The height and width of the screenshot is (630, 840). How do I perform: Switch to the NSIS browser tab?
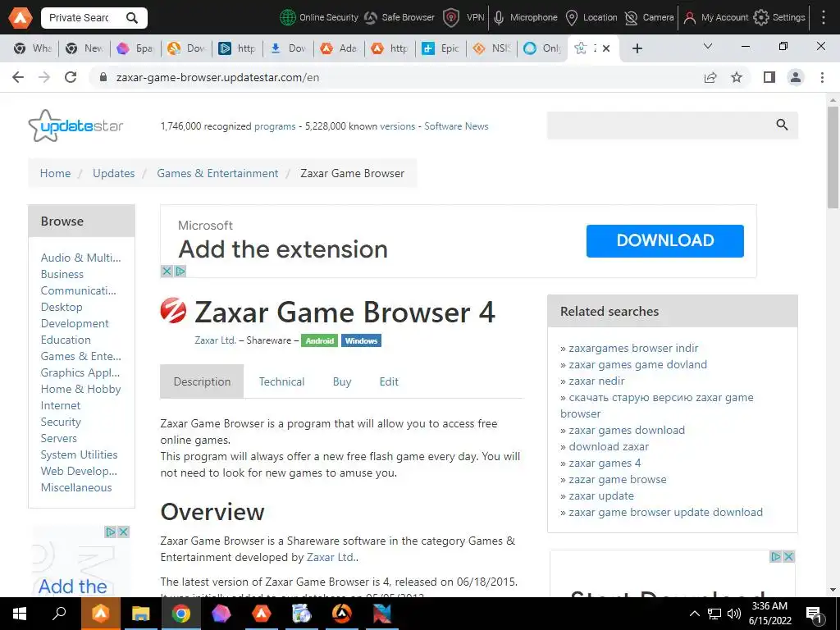(492, 48)
